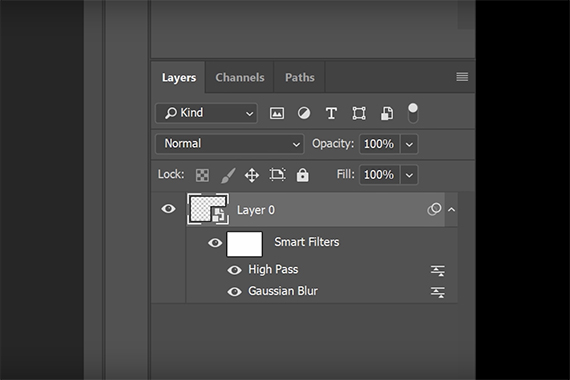Click the Fill 100% value field
The height and width of the screenshot is (380, 570).
point(379,175)
